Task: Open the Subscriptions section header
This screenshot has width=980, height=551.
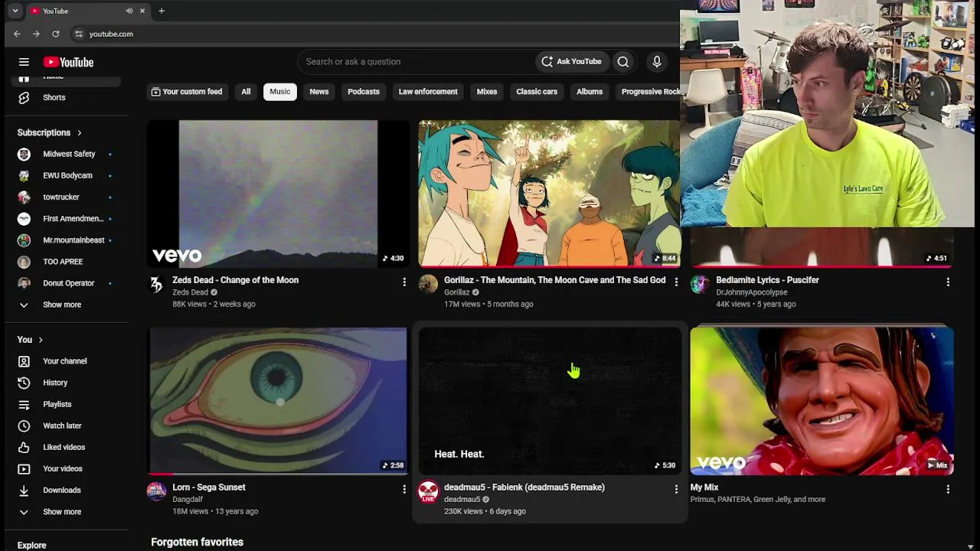Action: click(x=50, y=132)
